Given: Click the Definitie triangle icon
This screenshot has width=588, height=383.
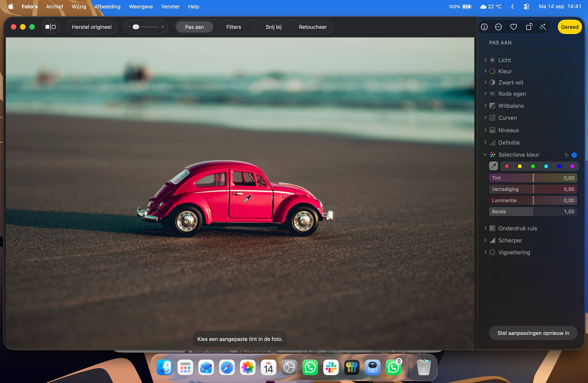Looking at the screenshot, I should tap(492, 142).
